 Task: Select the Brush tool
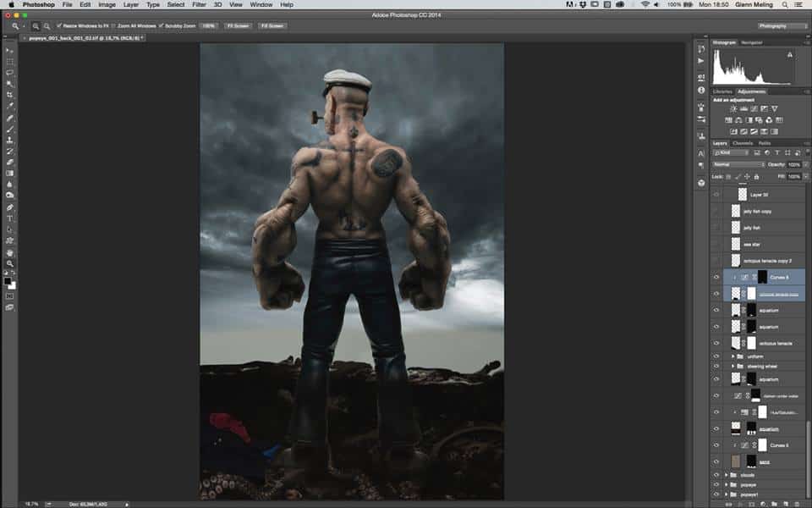(x=10, y=129)
